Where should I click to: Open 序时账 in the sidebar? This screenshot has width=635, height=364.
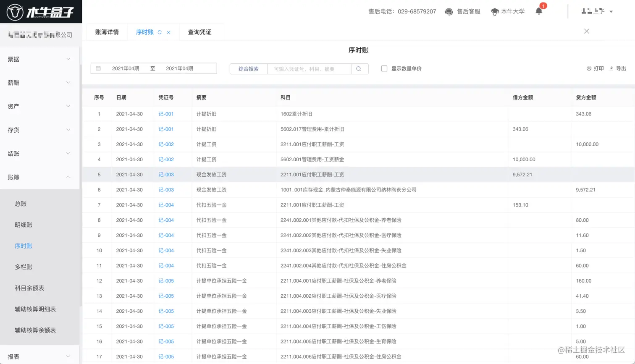[x=24, y=246]
